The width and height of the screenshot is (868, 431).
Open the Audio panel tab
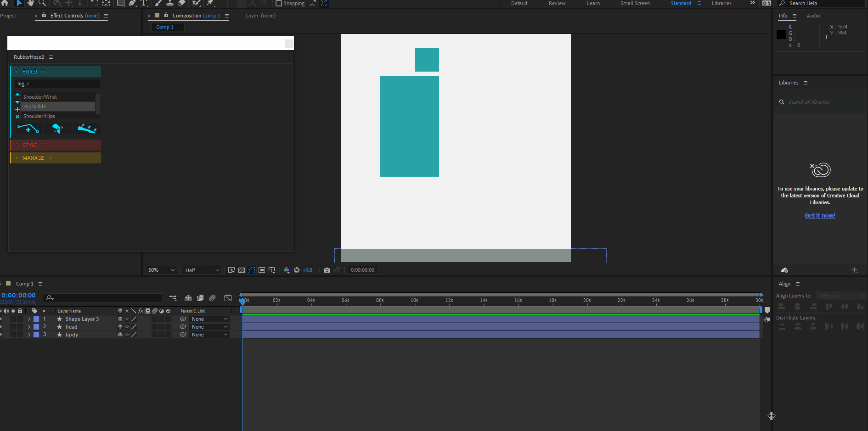coord(813,16)
